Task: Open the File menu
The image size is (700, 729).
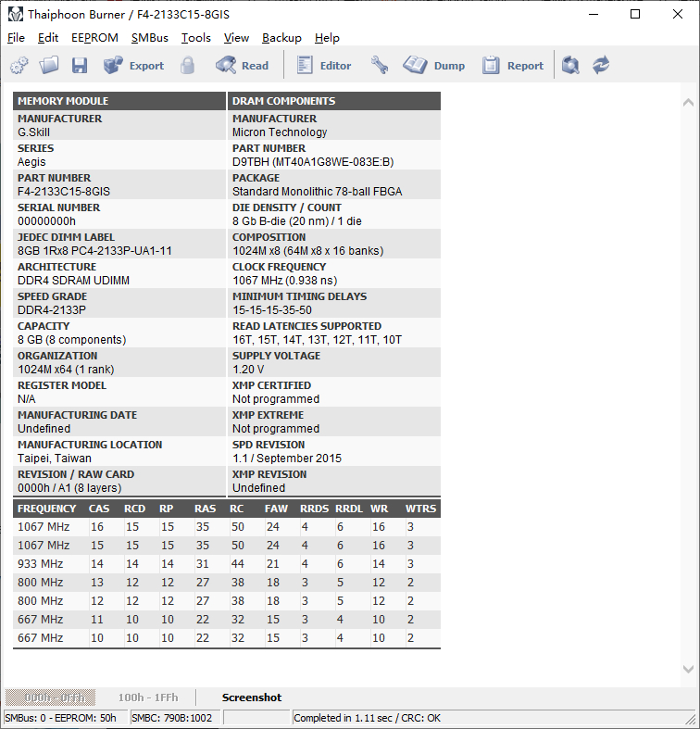Action: (x=17, y=38)
